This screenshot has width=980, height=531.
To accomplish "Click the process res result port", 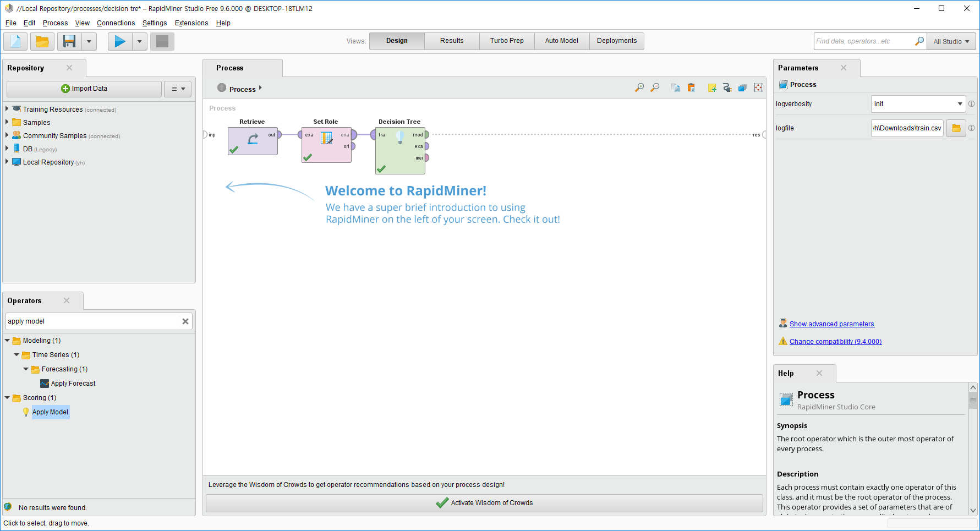I will pos(764,135).
